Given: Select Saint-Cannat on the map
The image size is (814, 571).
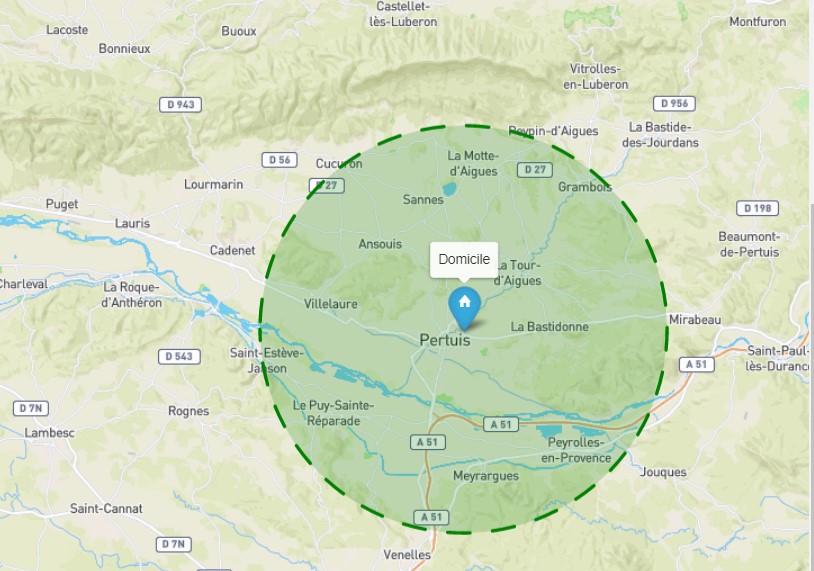Looking at the screenshot, I should pos(106,509).
